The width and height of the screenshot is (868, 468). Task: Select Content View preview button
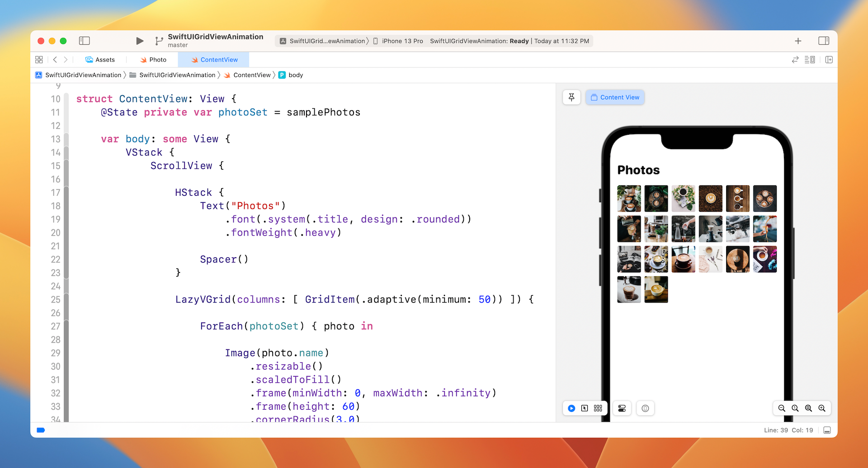pos(615,97)
